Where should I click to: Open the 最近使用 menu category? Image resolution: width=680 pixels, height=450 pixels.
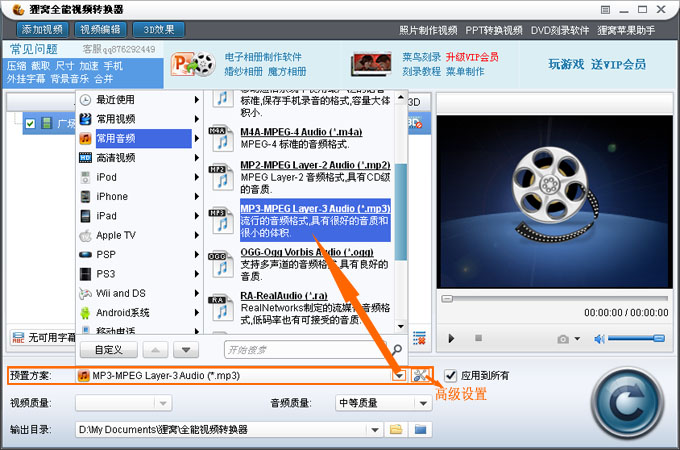139,100
